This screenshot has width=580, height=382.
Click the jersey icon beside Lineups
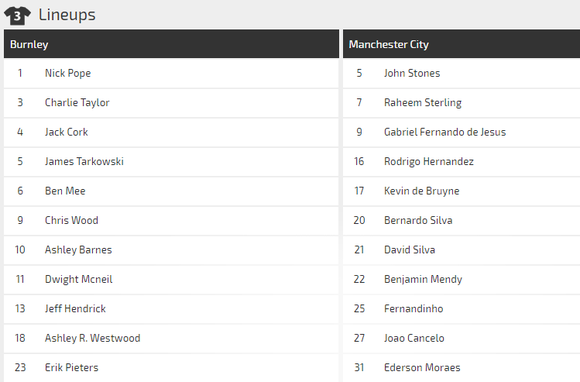(x=17, y=16)
